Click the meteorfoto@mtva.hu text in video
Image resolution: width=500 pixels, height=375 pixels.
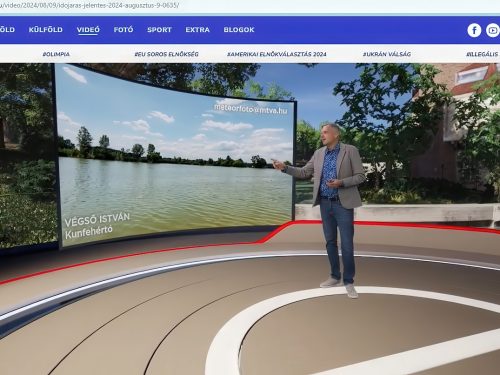pos(250,108)
